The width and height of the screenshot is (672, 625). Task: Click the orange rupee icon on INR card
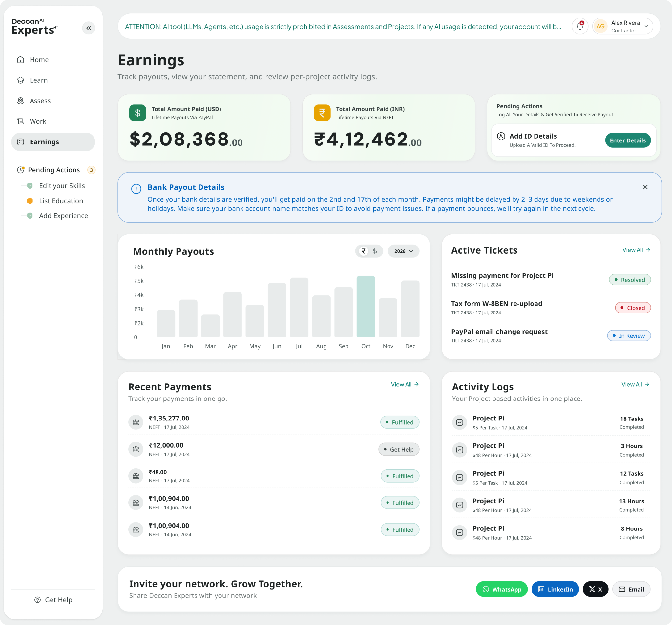tap(322, 113)
